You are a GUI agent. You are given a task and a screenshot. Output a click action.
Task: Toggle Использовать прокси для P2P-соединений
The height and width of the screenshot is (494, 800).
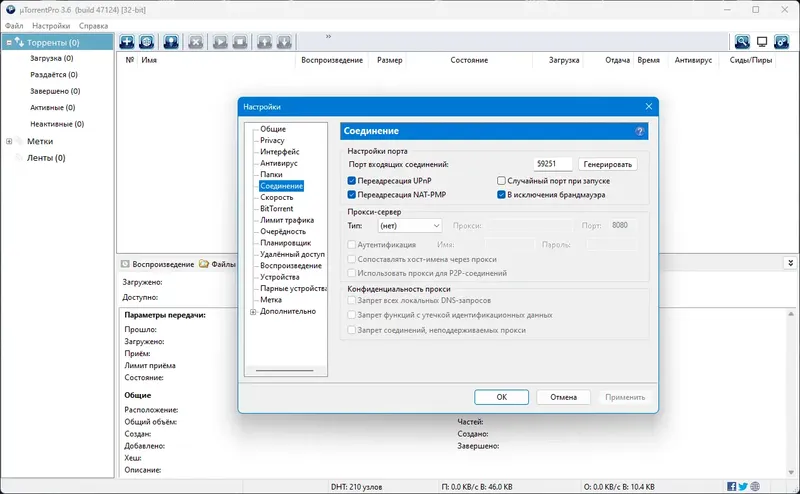tap(352, 273)
